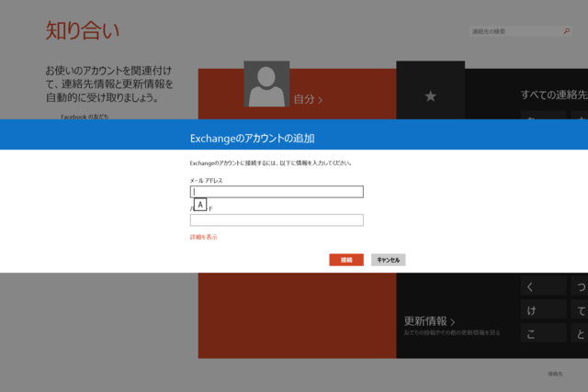Open 更新情報 section
The image size is (588, 392).
tap(429, 321)
